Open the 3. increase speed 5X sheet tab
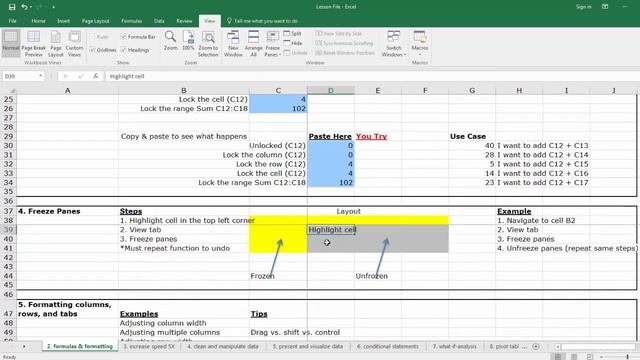640x360 pixels. (149, 346)
